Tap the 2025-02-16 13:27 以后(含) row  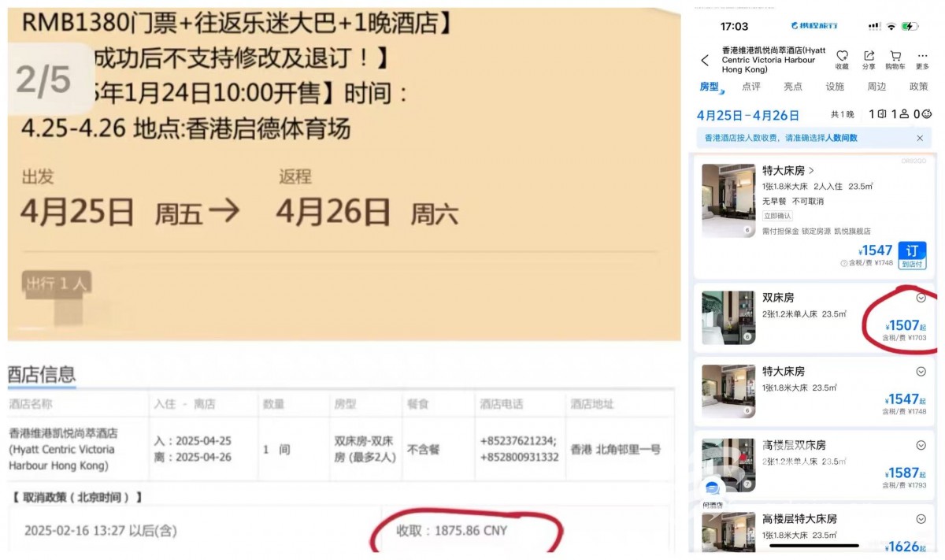click(101, 531)
